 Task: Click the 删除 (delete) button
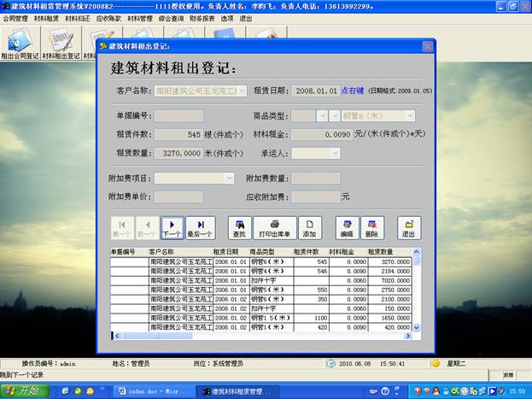pos(371,227)
